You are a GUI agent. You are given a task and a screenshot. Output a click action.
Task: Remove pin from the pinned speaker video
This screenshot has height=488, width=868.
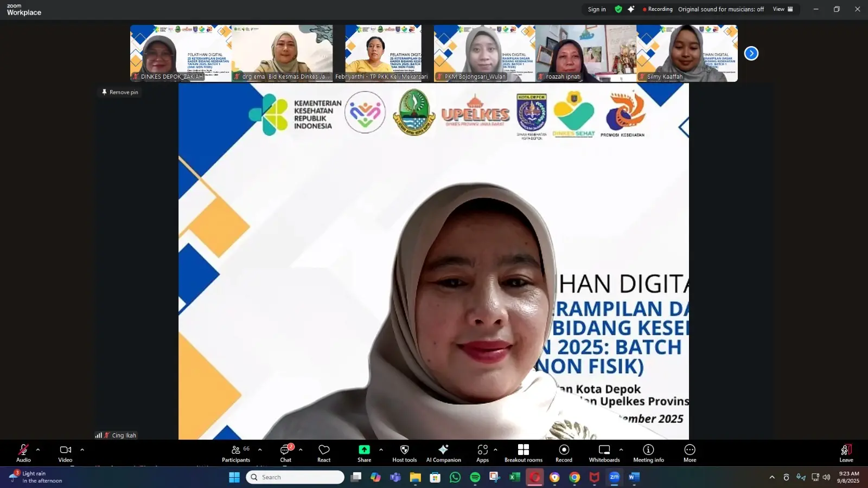point(119,92)
